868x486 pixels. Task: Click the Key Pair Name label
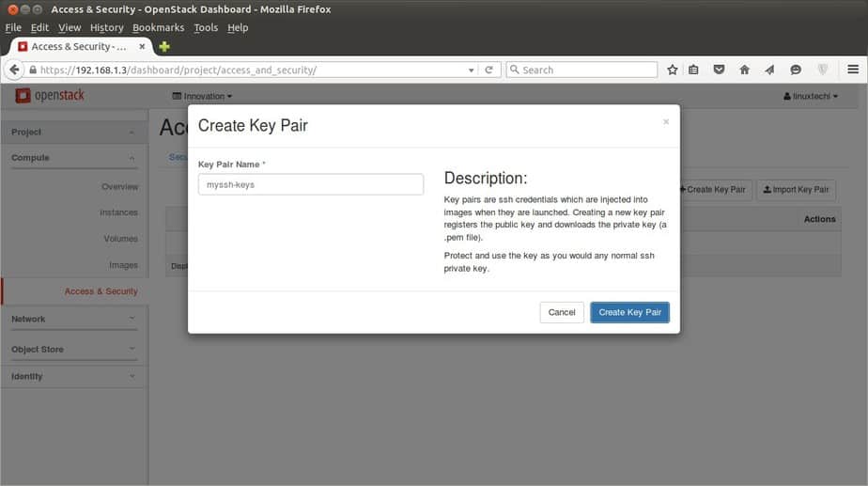[231, 165]
